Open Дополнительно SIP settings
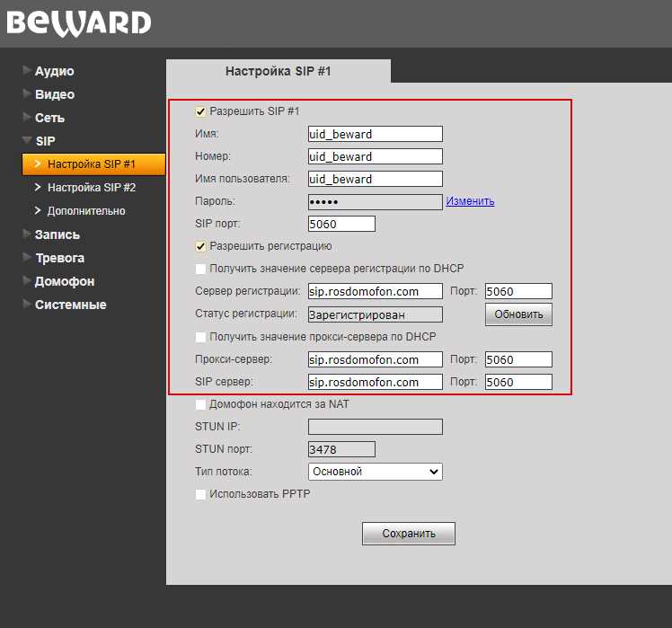 click(86, 211)
